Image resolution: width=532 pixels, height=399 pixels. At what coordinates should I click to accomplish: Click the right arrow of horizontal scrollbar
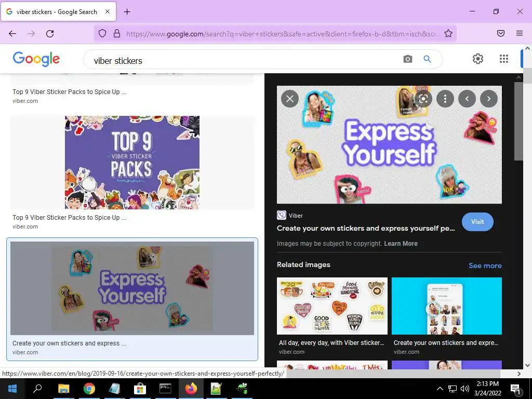[519, 374]
